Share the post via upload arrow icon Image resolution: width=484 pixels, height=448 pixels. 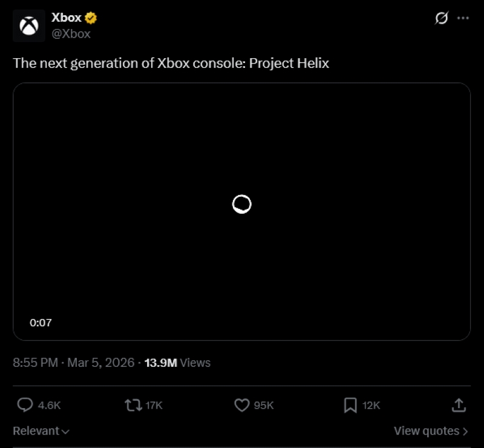coord(459,405)
